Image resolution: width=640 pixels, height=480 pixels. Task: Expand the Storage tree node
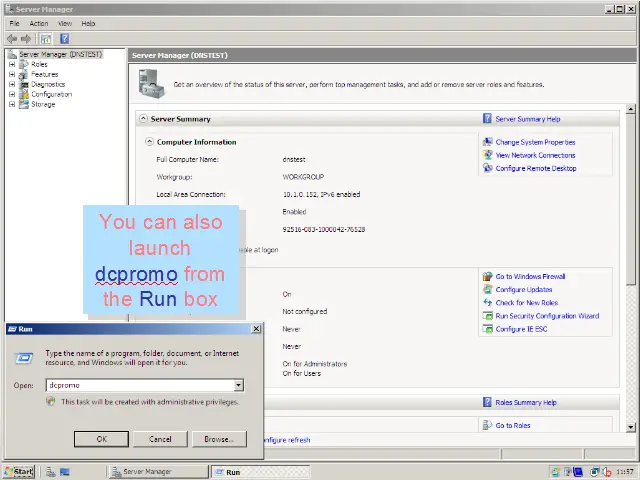(x=12, y=104)
